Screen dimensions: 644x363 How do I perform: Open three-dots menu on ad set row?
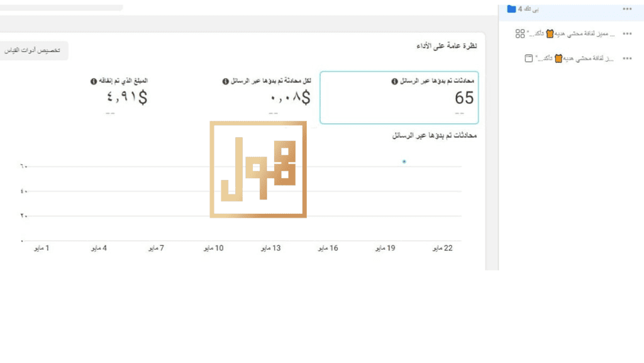(x=627, y=34)
